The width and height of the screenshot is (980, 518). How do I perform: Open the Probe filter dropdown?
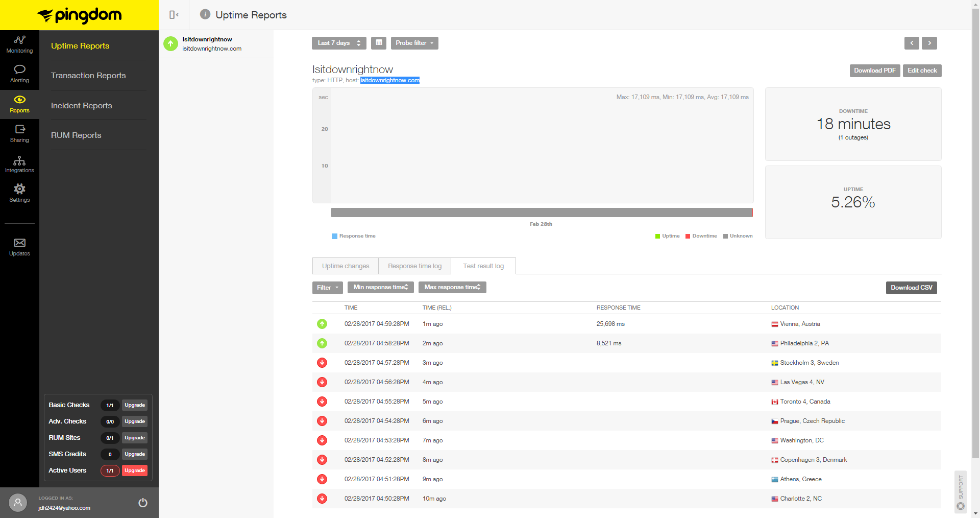(x=414, y=43)
